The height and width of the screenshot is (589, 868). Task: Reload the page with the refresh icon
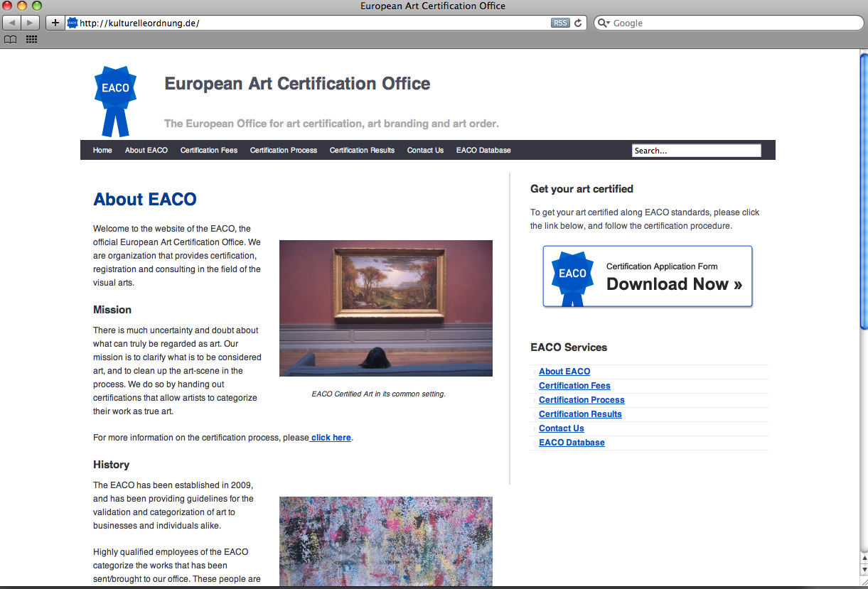pyautogui.click(x=578, y=23)
